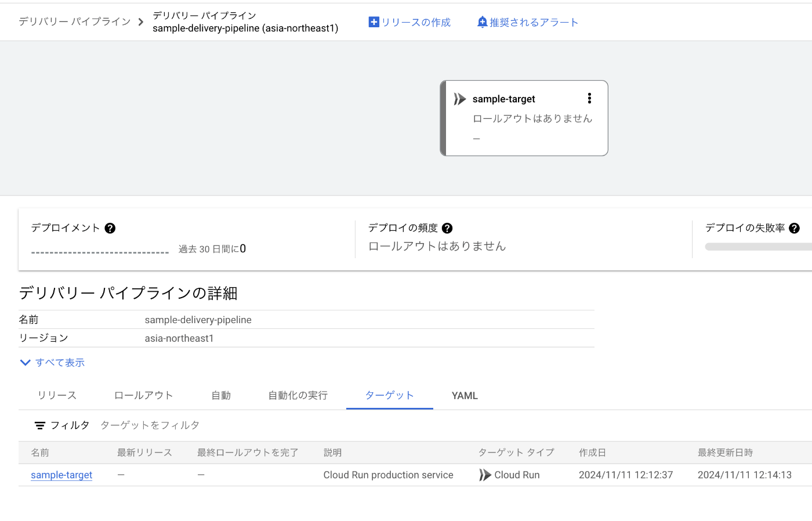Click the sample-delivery-pipeline name value
The width and height of the screenshot is (812, 521).
198,320
